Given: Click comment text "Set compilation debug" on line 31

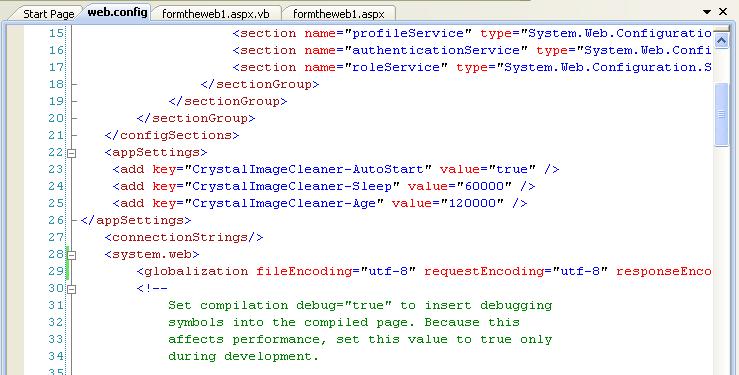Looking at the screenshot, I should [252, 305].
